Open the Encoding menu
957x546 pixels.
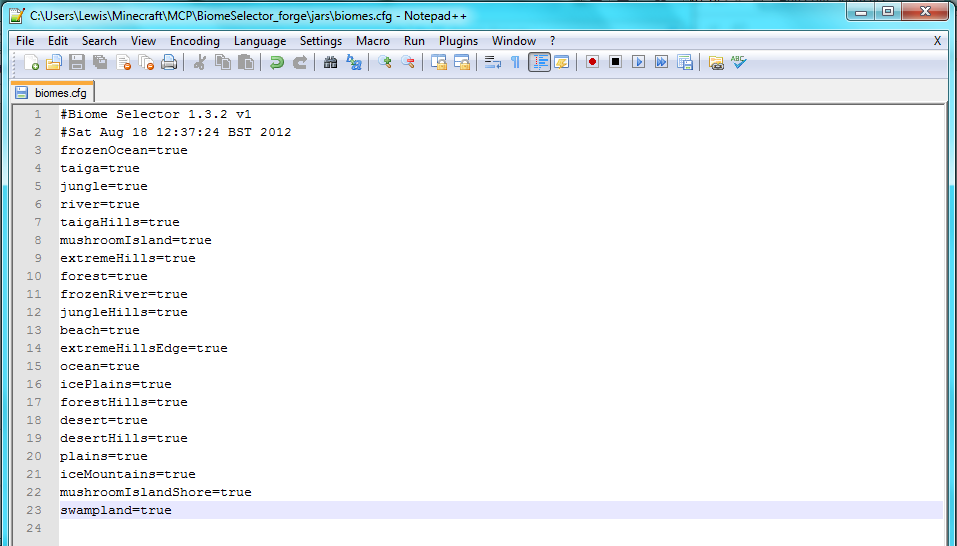[195, 41]
